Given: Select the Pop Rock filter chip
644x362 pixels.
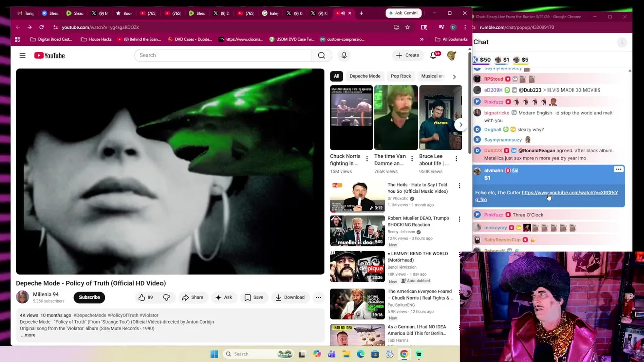Looking at the screenshot, I should (401, 76).
